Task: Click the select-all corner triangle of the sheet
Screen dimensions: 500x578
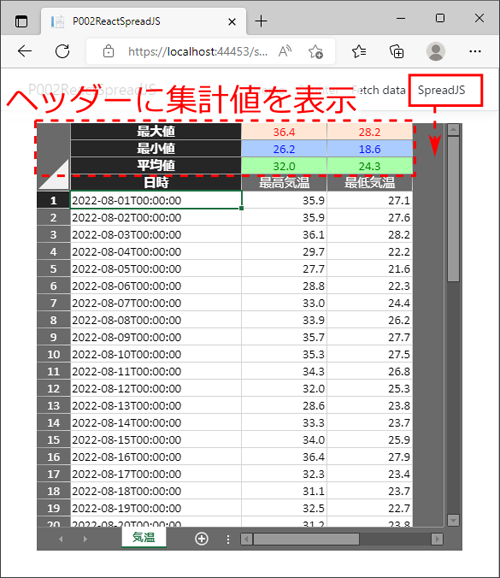Action: pos(54,174)
